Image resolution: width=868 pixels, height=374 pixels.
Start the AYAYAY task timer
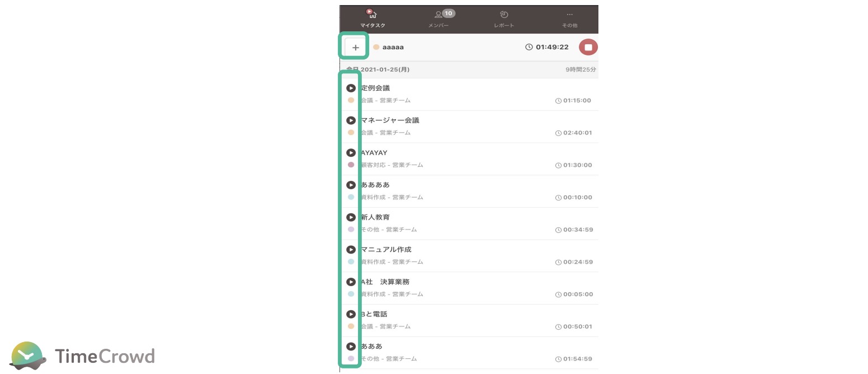(351, 153)
